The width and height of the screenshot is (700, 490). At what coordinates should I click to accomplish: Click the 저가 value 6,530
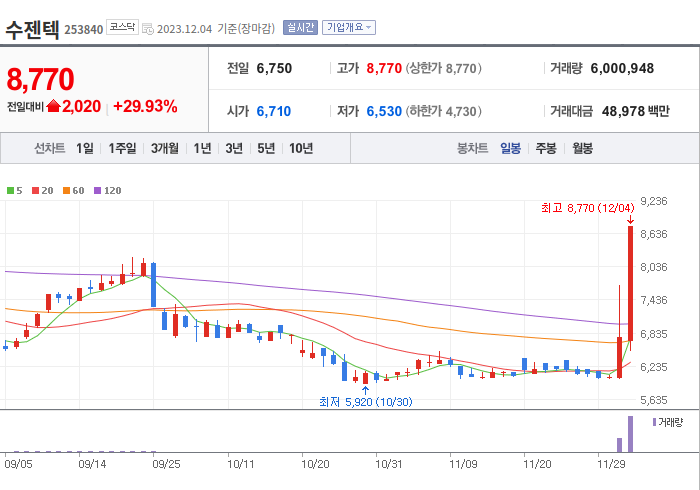click(x=384, y=111)
